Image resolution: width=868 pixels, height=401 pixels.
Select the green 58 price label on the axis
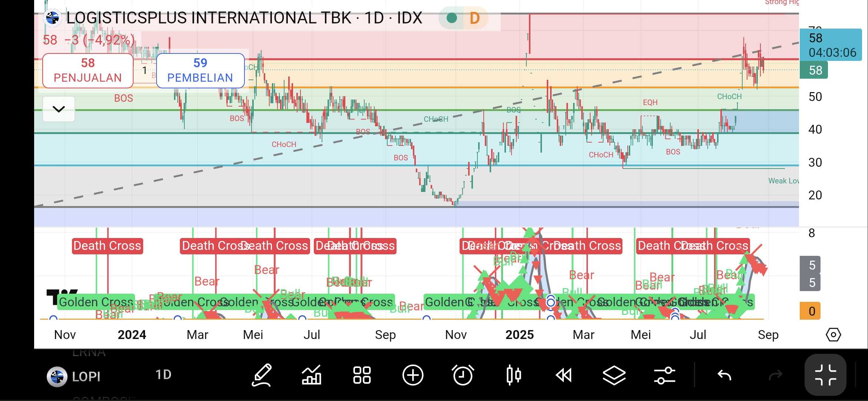click(x=814, y=70)
